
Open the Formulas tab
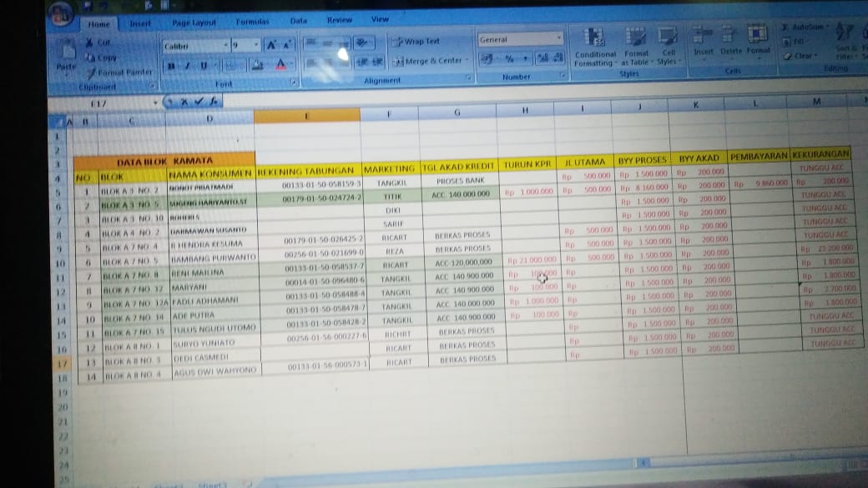click(x=252, y=22)
